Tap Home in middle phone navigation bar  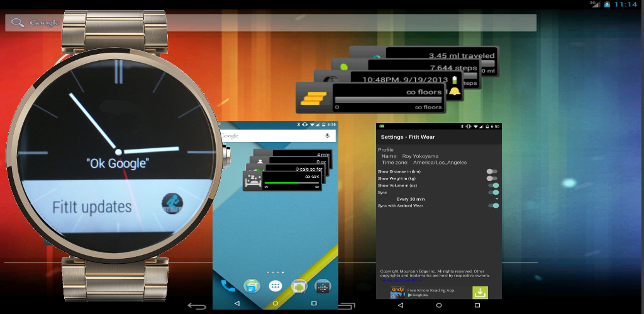(x=275, y=303)
